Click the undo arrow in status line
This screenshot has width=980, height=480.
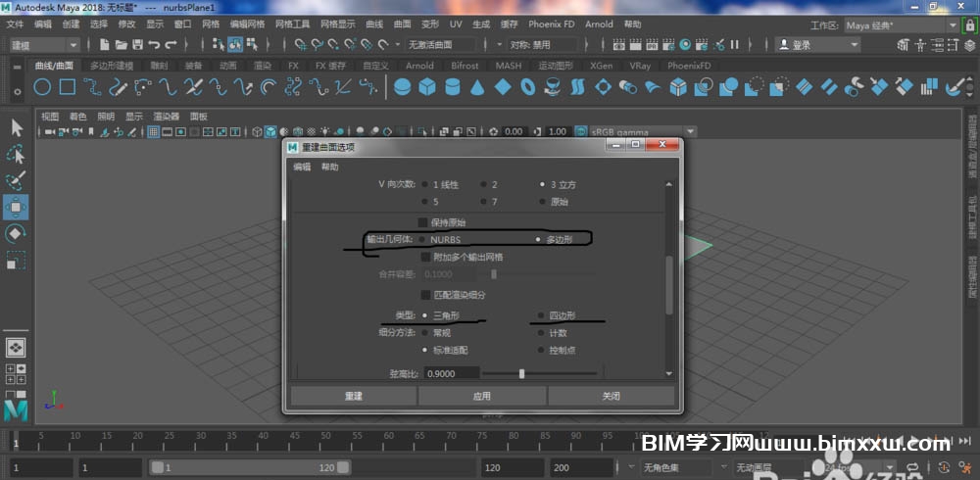[155, 44]
